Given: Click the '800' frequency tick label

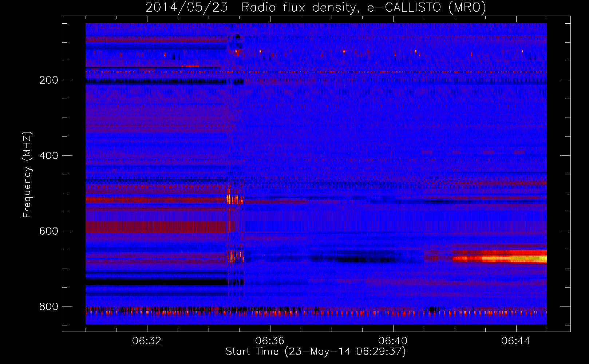Looking at the screenshot, I should (49, 306).
